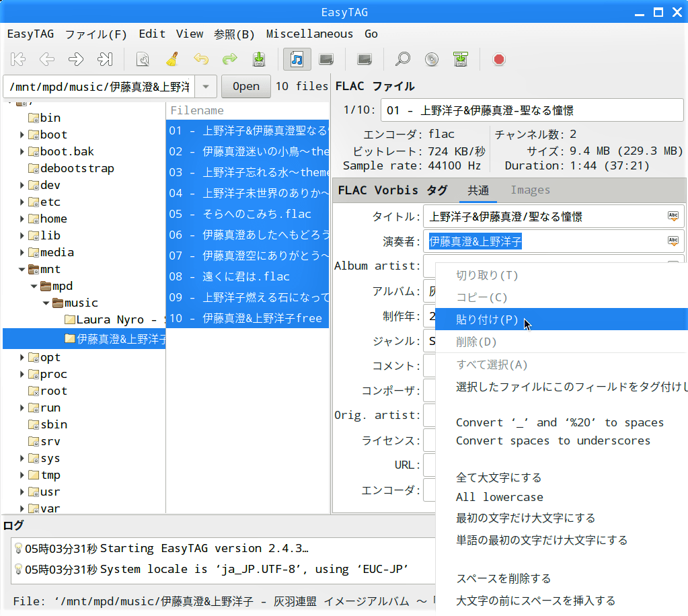Choose 'All lowercase' from the context menu
This screenshot has height=616, width=688.
pos(499,497)
